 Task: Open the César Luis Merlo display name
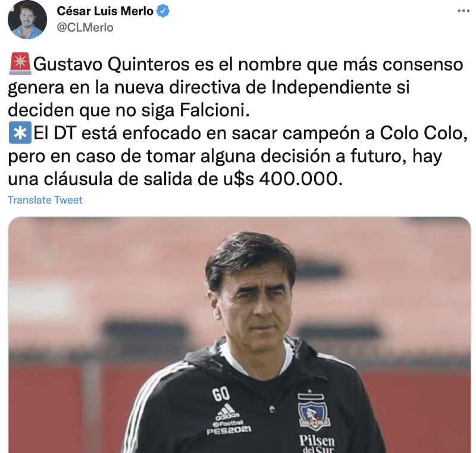tap(105, 11)
